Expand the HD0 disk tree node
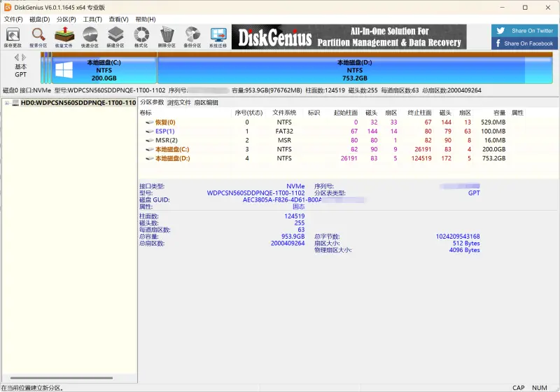Viewport: 560px width, 392px height. pos(7,103)
